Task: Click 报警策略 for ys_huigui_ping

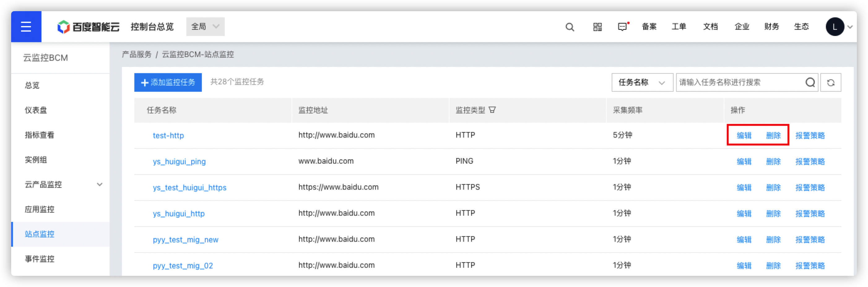Action: click(810, 161)
